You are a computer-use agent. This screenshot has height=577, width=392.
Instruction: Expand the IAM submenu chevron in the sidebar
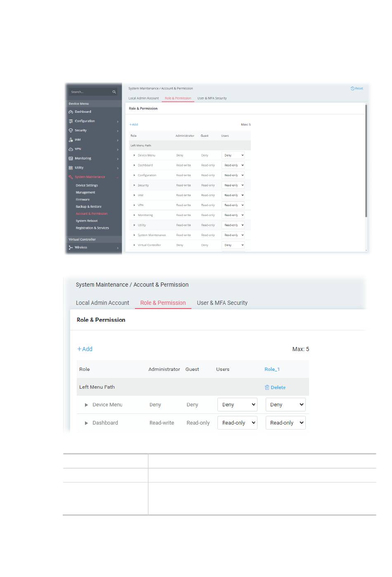coord(118,140)
